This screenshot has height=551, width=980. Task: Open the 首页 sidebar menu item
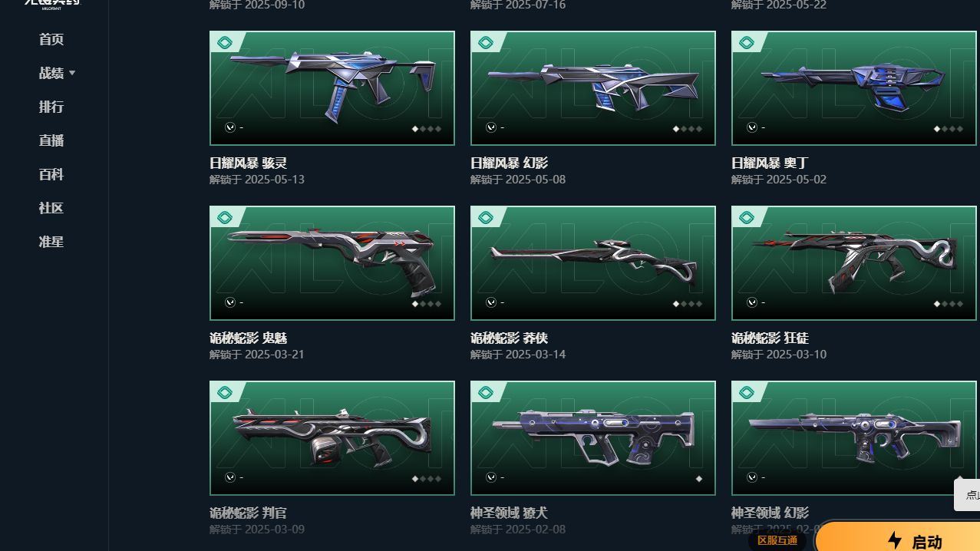[x=51, y=39]
